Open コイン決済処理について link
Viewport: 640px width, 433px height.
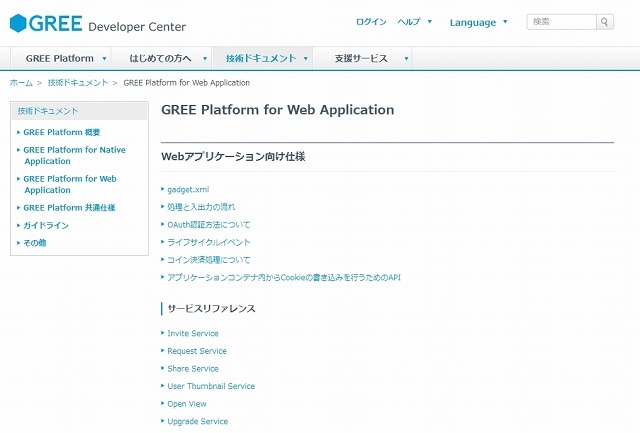(209, 260)
